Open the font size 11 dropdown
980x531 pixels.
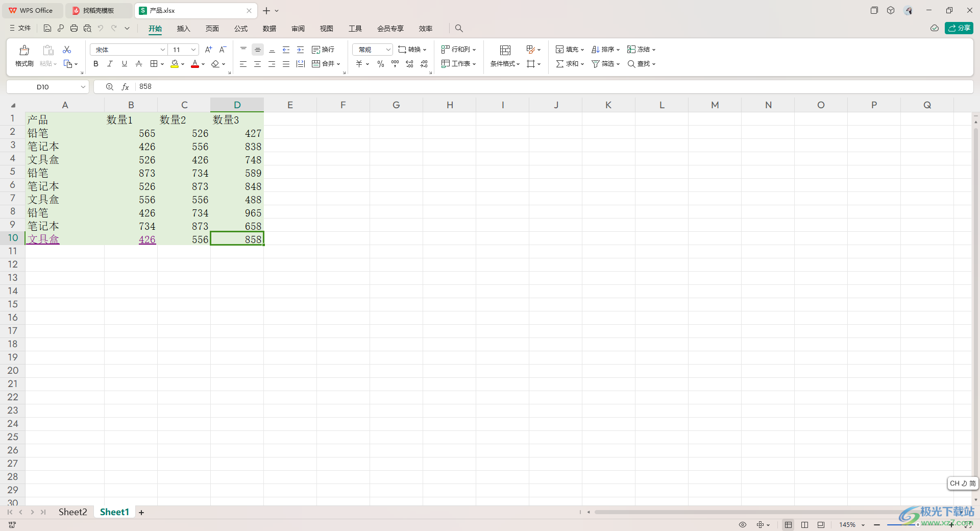(193, 50)
